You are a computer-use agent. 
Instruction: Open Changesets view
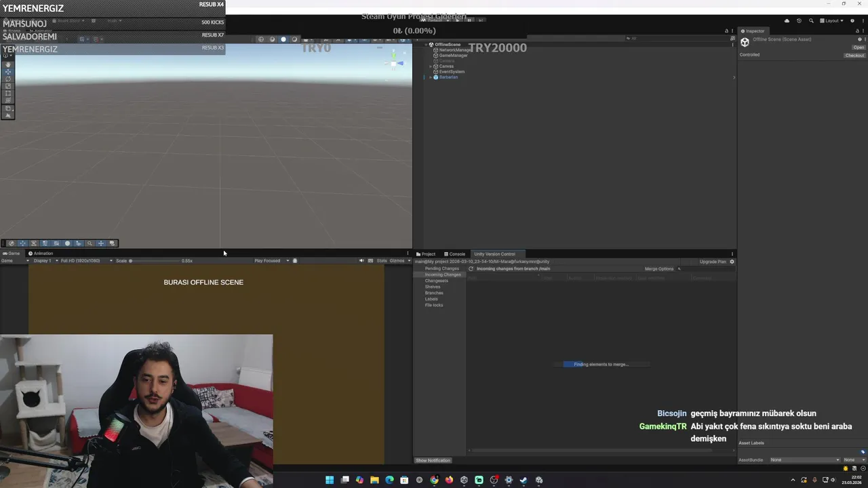[x=437, y=281]
